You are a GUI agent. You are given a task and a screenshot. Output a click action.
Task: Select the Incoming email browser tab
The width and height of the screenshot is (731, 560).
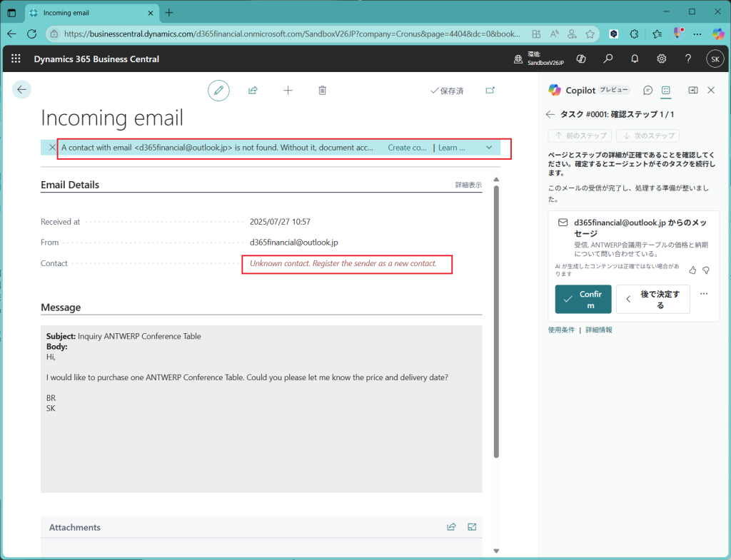pos(91,13)
